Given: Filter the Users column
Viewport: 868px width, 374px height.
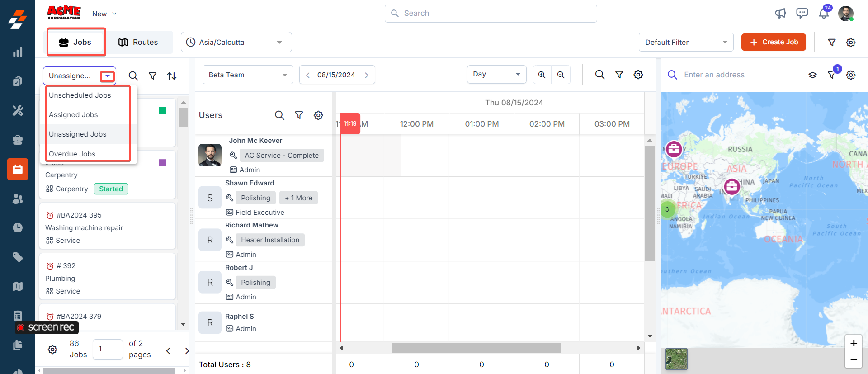Looking at the screenshot, I should (x=299, y=115).
